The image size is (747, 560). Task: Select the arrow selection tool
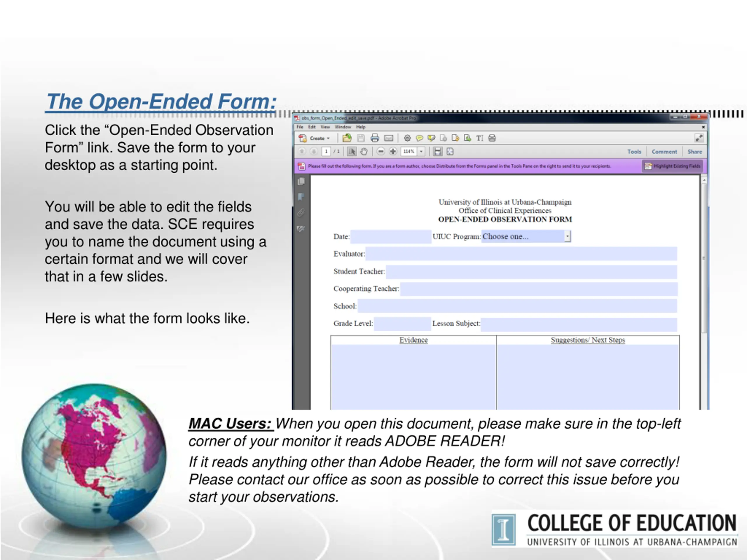pos(352,152)
